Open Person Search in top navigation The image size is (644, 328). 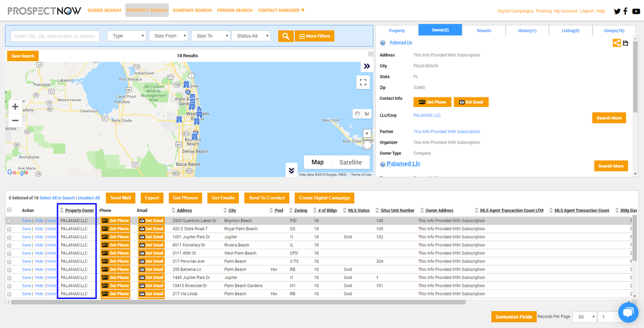235,10
